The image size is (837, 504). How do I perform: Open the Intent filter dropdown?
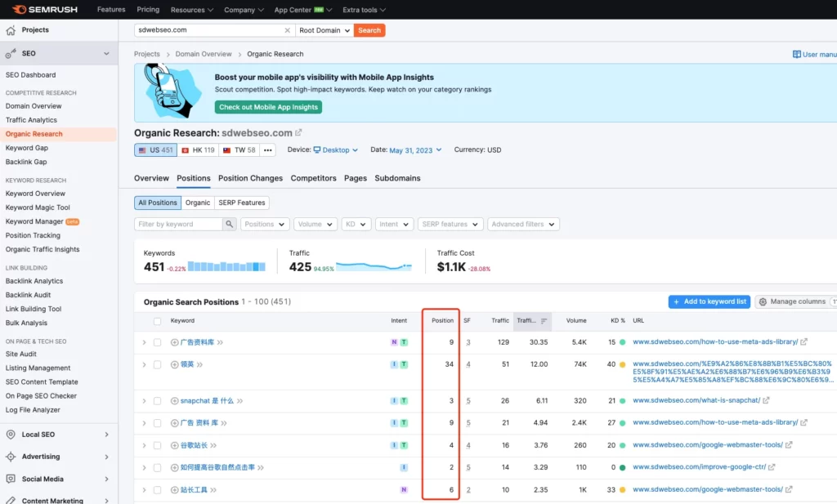pyautogui.click(x=394, y=224)
